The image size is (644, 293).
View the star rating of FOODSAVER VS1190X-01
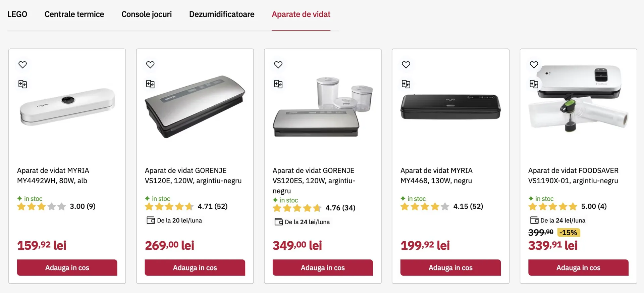[x=552, y=206]
